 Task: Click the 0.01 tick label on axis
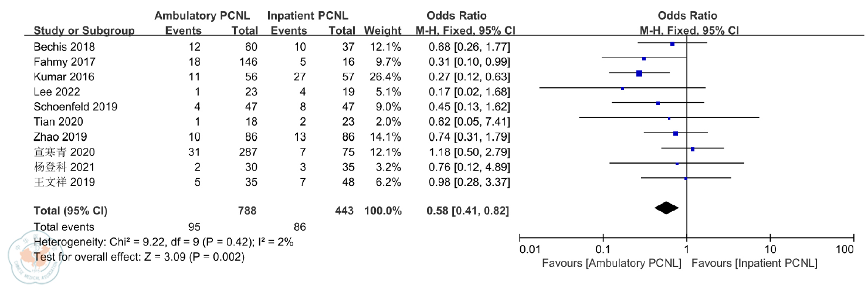click(x=530, y=250)
